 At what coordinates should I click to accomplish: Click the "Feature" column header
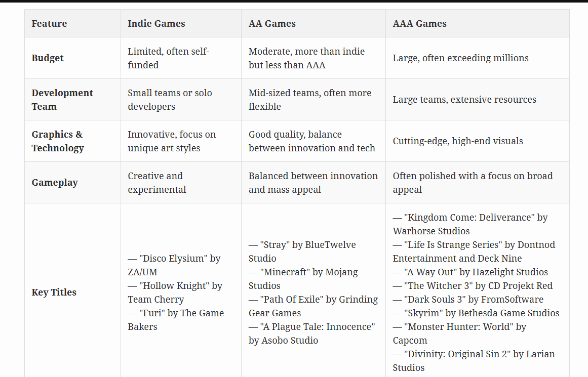(x=49, y=24)
